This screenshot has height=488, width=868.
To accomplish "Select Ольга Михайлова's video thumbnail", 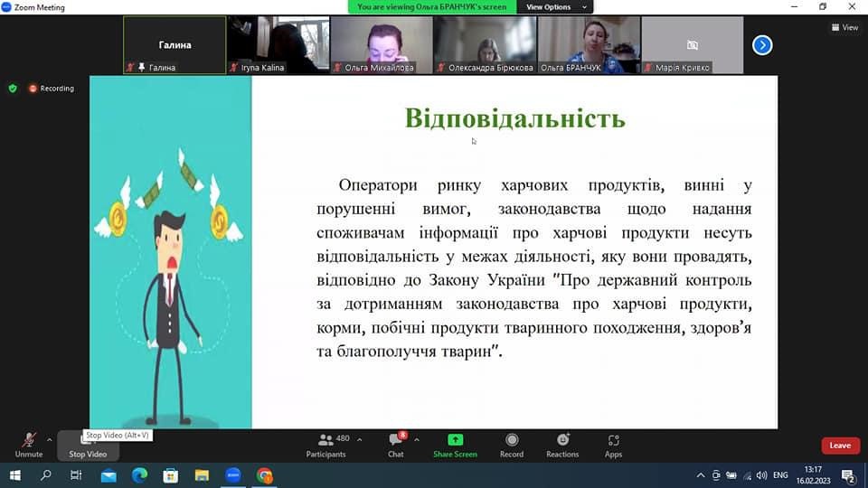I will point(381,44).
